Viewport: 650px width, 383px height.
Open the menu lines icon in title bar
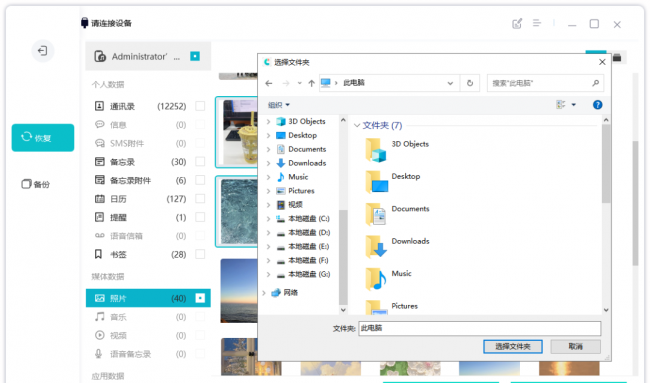click(x=537, y=23)
